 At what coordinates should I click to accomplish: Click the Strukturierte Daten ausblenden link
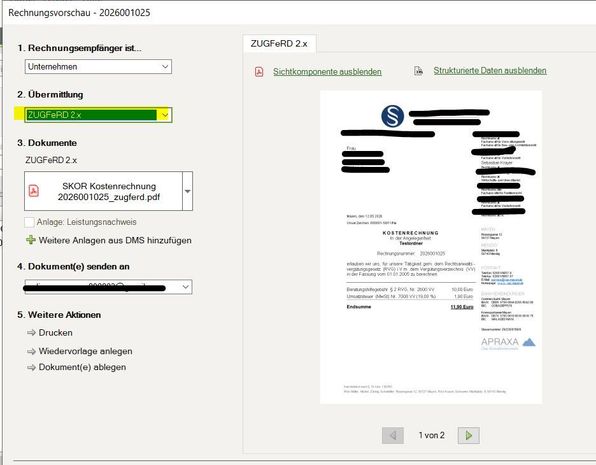tap(490, 71)
